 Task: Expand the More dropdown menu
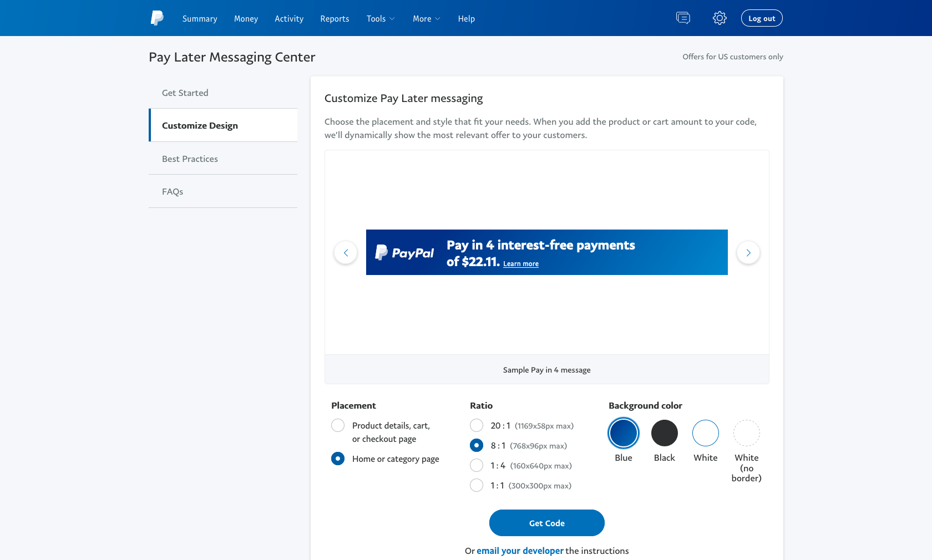point(426,19)
